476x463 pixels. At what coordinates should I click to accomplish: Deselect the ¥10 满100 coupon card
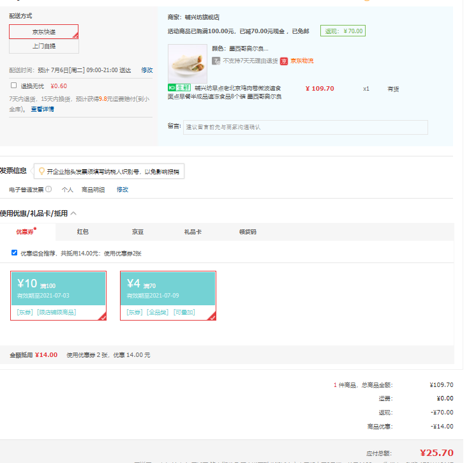(x=58, y=296)
